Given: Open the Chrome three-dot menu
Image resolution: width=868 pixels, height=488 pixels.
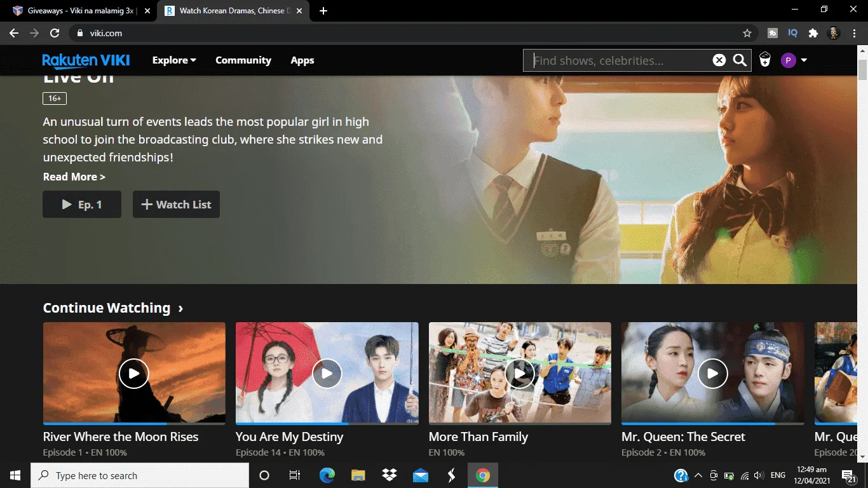Looking at the screenshot, I should pos(854,33).
